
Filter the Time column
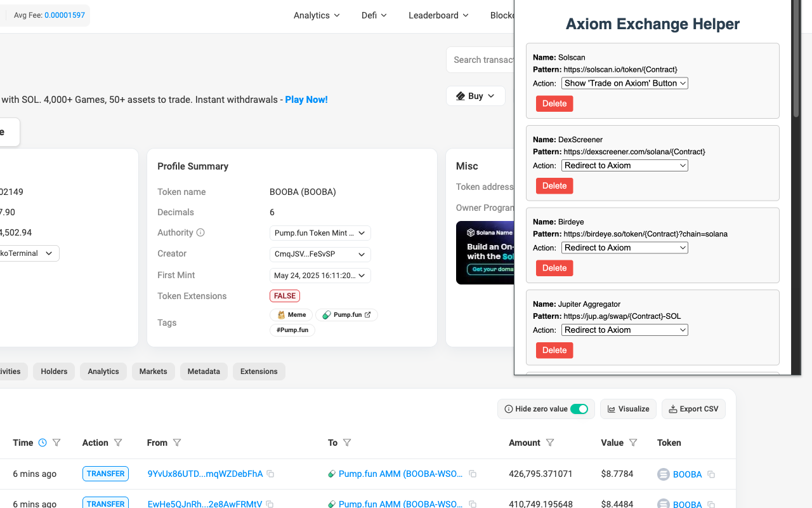click(x=56, y=443)
